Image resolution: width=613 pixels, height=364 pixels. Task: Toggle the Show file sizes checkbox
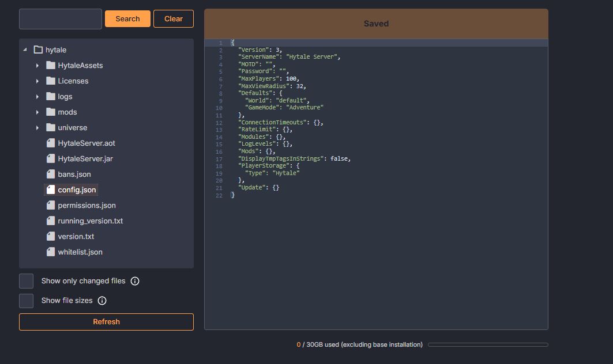pyautogui.click(x=27, y=301)
